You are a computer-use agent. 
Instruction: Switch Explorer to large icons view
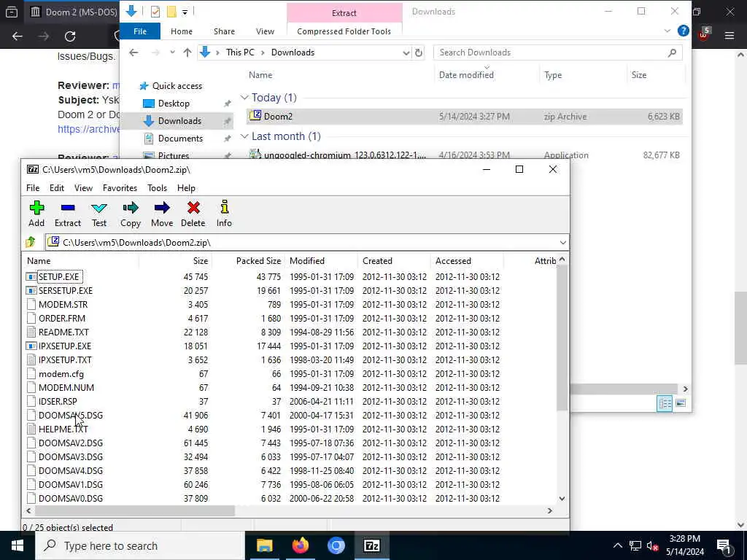coord(681,403)
